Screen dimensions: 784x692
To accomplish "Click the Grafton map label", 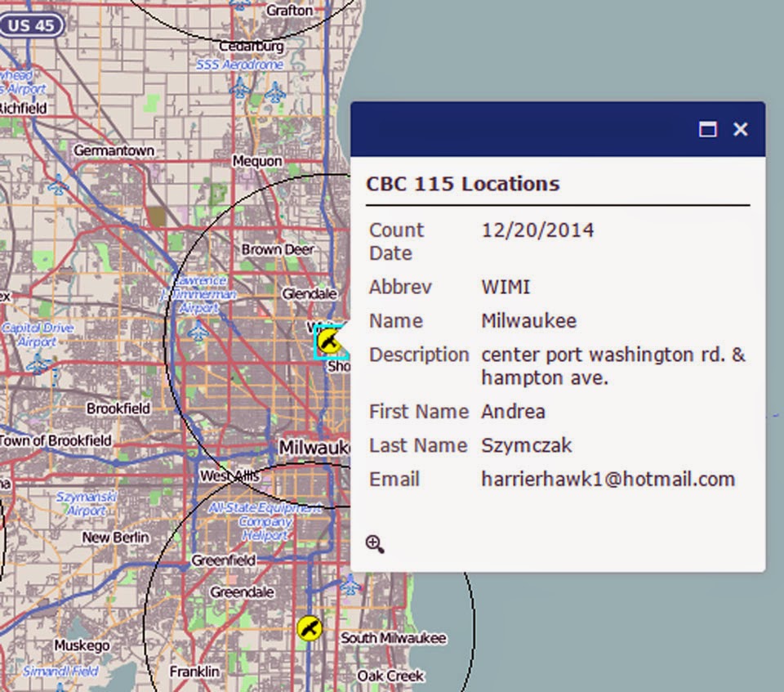I will click(x=289, y=11).
